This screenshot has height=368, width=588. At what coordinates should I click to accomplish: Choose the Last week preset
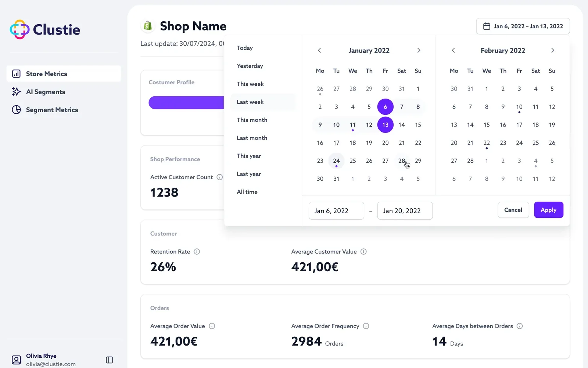[263, 102]
